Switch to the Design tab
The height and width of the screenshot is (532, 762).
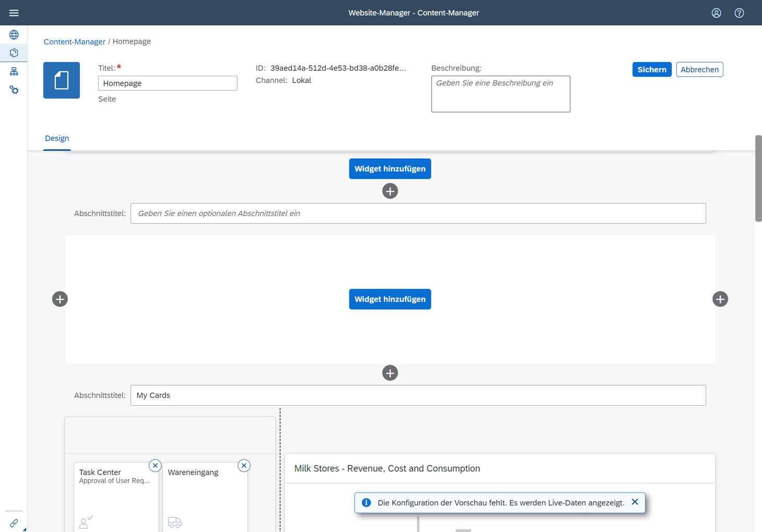[56, 138]
